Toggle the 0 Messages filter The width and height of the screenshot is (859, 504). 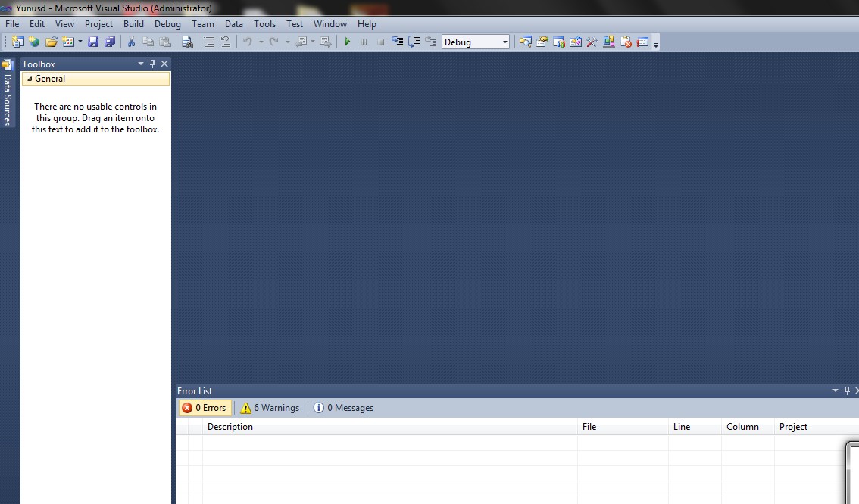tap(344, 408)
